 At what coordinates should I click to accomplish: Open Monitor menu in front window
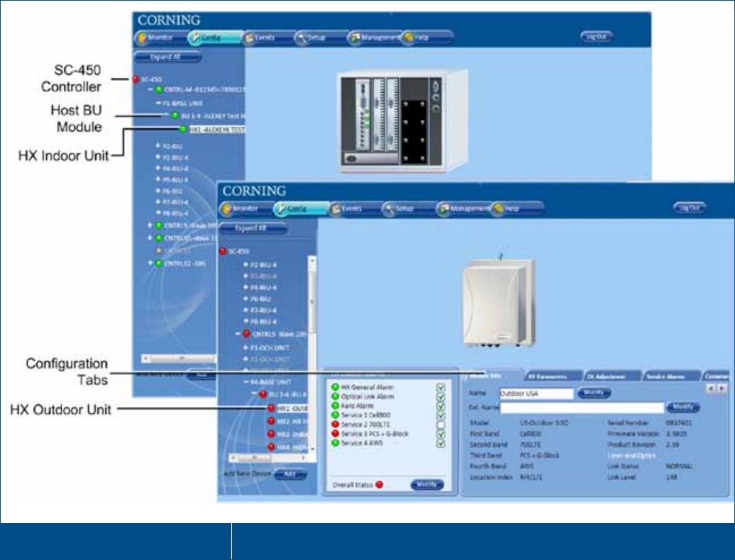pos(245,209)
